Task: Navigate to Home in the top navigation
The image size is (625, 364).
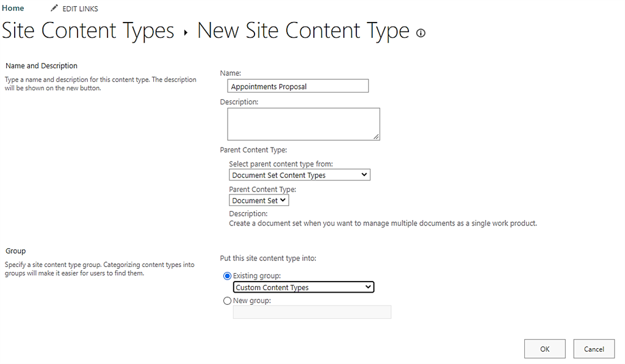Action: pos(13,8)
